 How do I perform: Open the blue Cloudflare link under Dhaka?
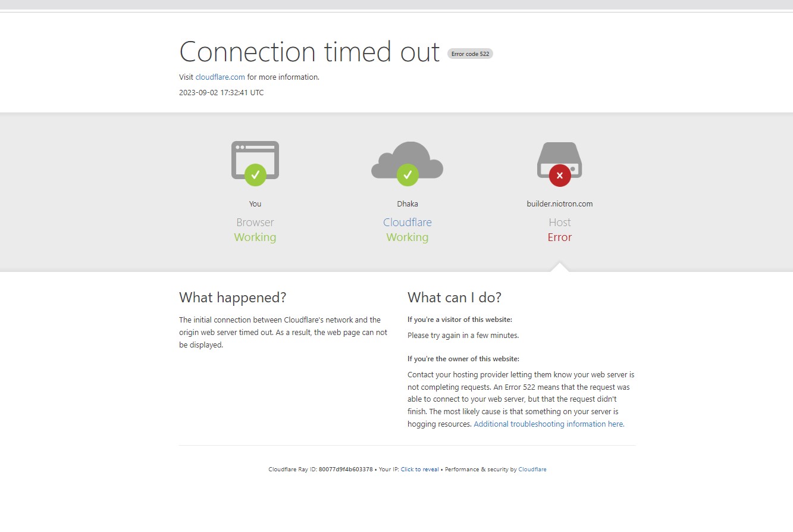[x=408, y=223]
